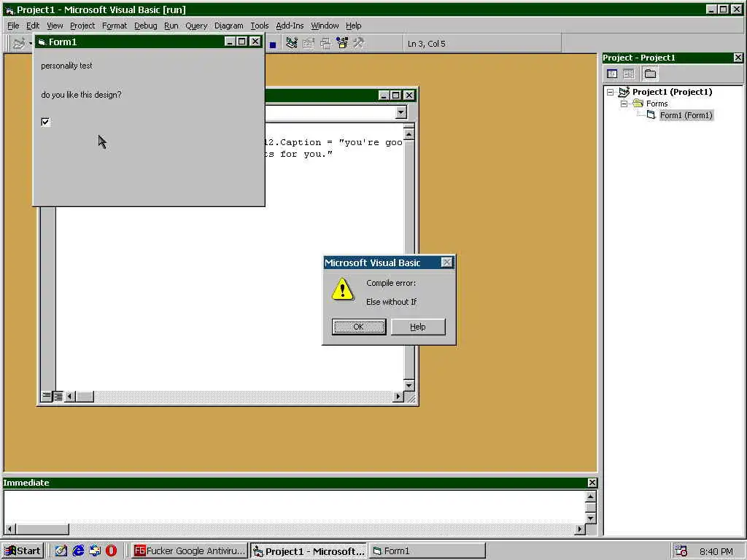Click Immediate window scroll up arrow
The width and height of the screenshot is (747, 560).
pyautogui.click(x=590, y=497)
